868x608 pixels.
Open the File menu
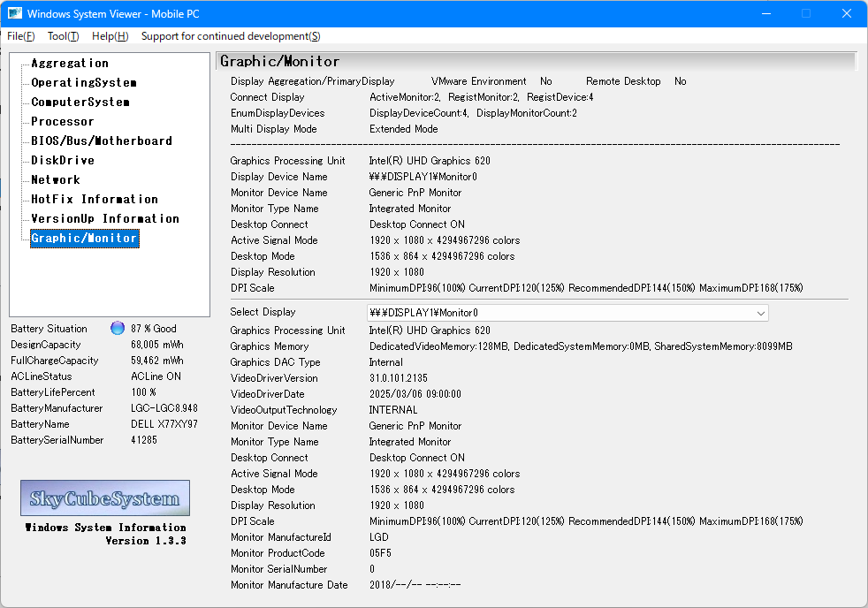point(21,36)
